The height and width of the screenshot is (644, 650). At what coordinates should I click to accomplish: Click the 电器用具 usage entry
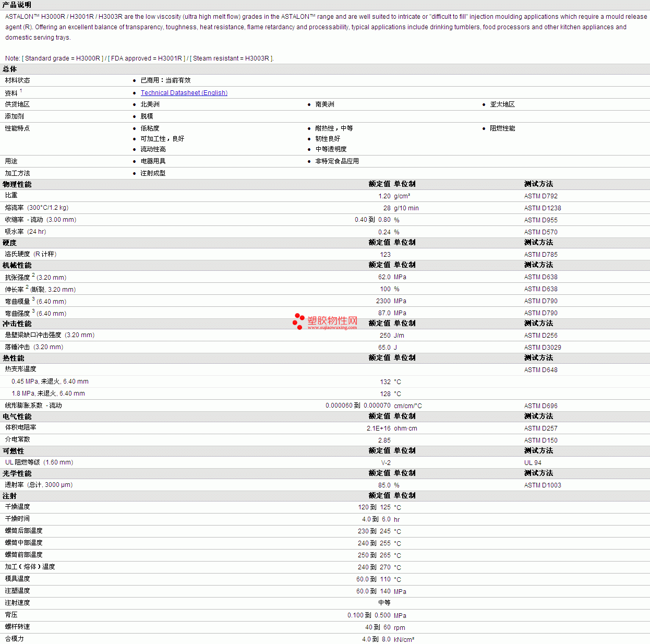pyautogui.click(x=153, y=161)
